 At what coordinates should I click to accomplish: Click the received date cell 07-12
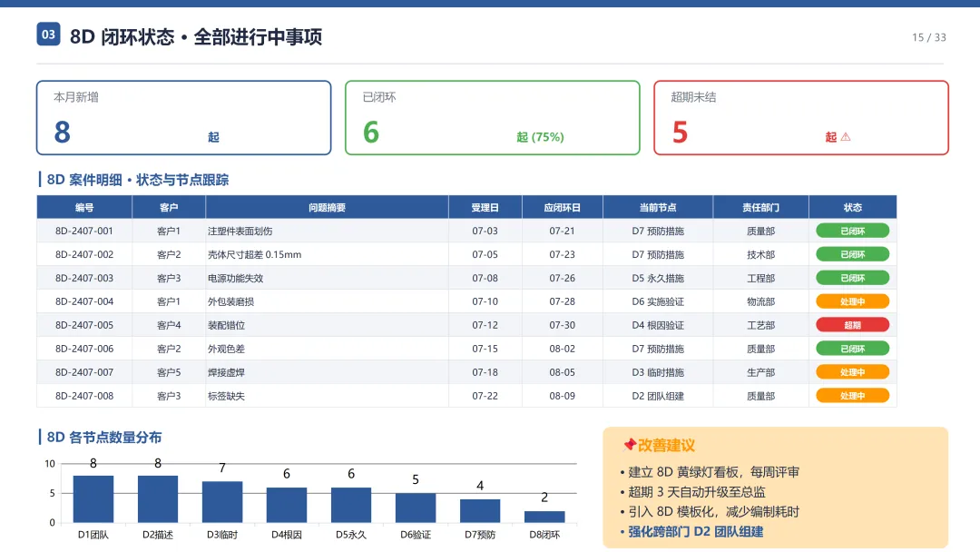click(x=485, y=325)
